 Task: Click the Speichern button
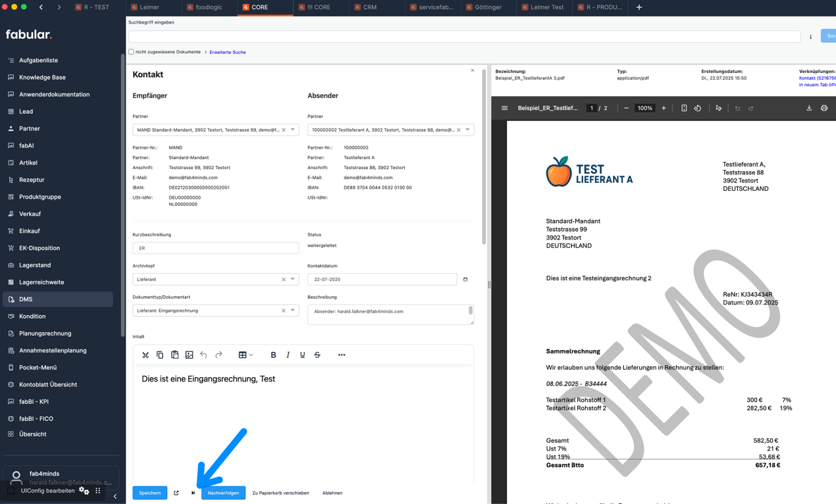(x=149, y=492)
